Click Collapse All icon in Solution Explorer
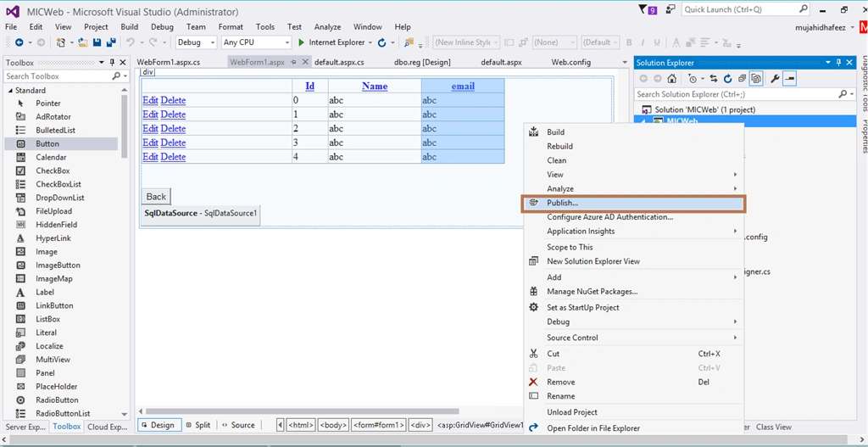 pyautogui.click(x=743, y=79)
